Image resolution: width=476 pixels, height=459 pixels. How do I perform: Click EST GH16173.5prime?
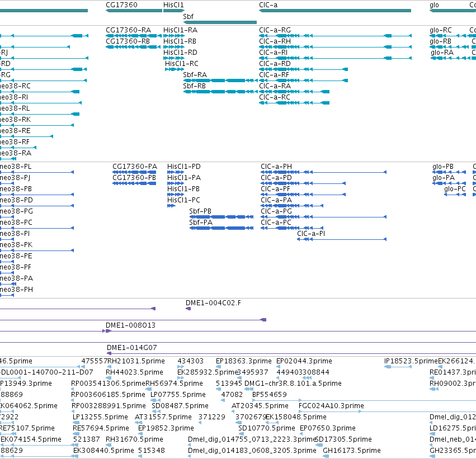[326, 457]
